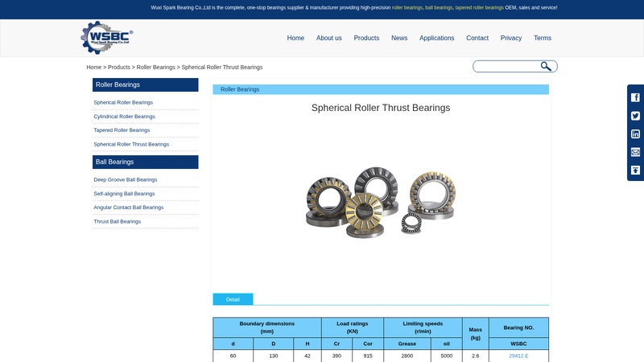Open the About us menu item
644x362 pixels.
(329, 38)
